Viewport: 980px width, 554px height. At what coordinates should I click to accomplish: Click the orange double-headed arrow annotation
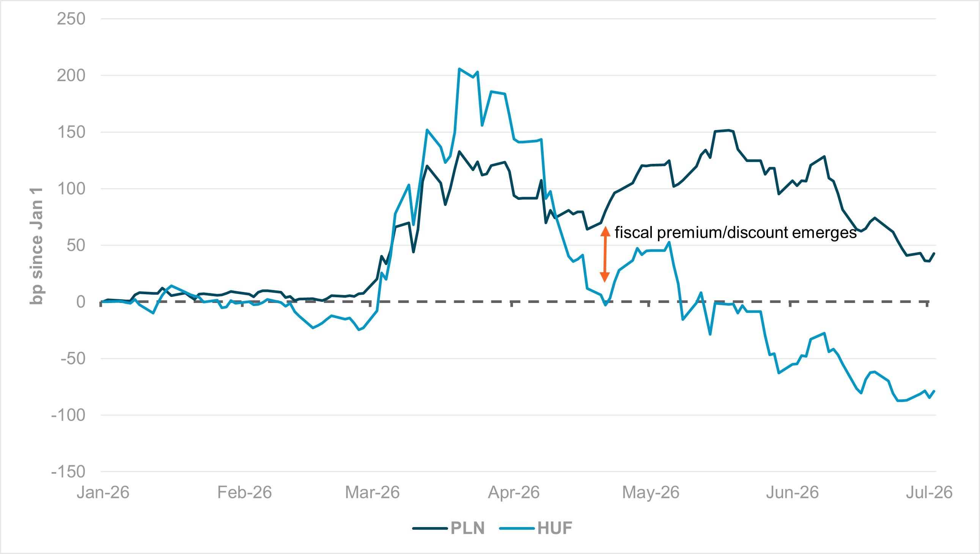coord(605,254)
